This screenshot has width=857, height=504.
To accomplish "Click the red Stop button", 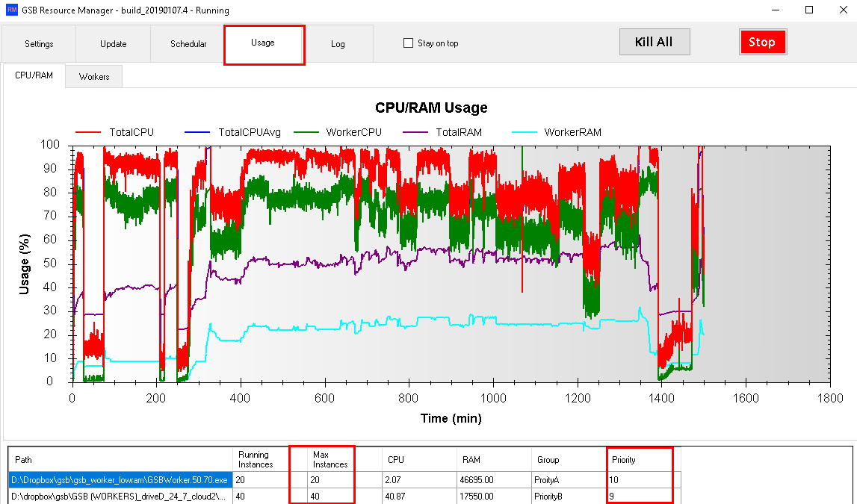I will pos(762,42).
